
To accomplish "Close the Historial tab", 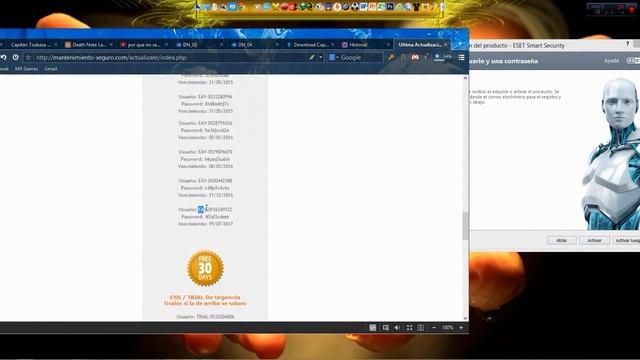I will click(x=388, y=44).
